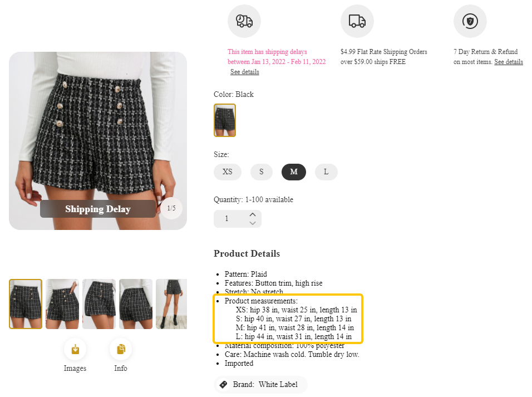Select the highlighted size M option
Image resolution: width=532 pixels, height=397 pixels.
click(294, 172)
